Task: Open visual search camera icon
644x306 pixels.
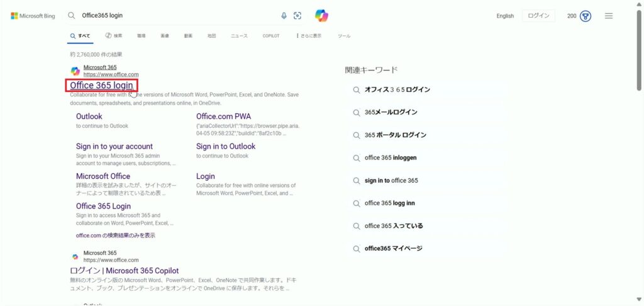Action: (297, 16)
